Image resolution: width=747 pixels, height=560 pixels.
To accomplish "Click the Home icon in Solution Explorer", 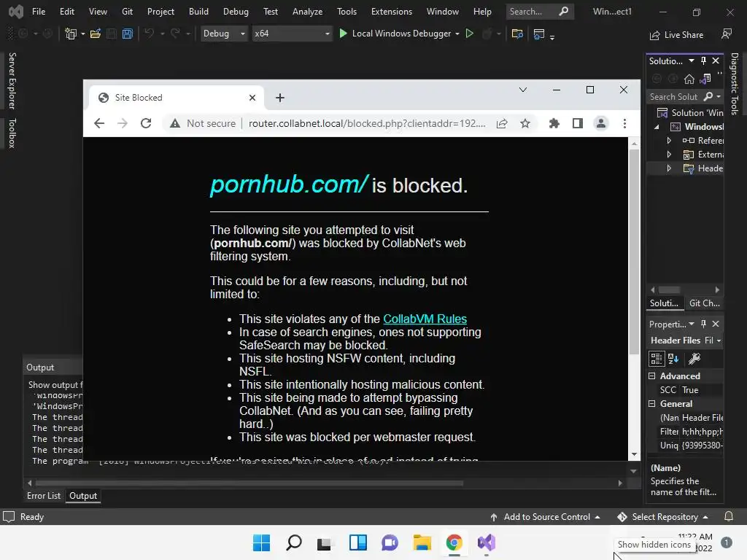I will coord(689,79).
